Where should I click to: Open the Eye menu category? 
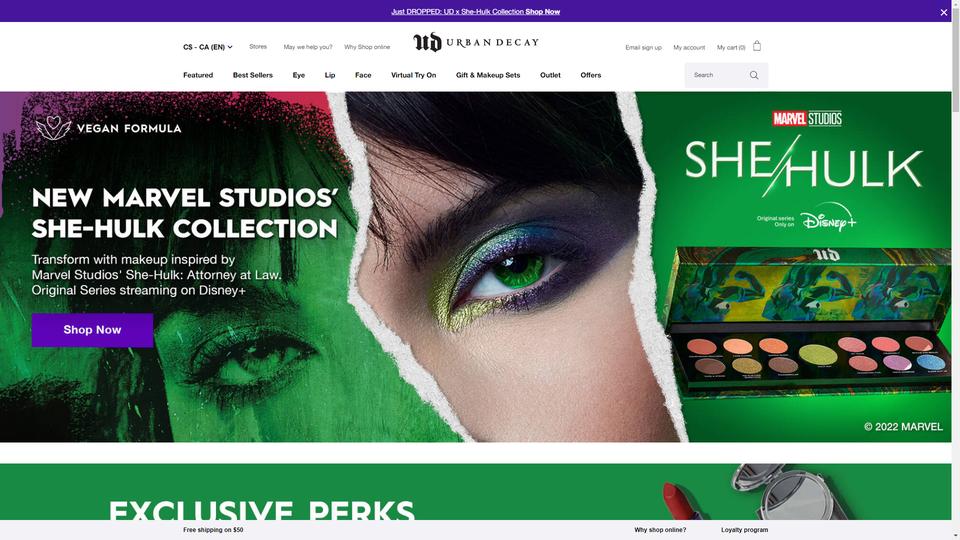(299, 75)
